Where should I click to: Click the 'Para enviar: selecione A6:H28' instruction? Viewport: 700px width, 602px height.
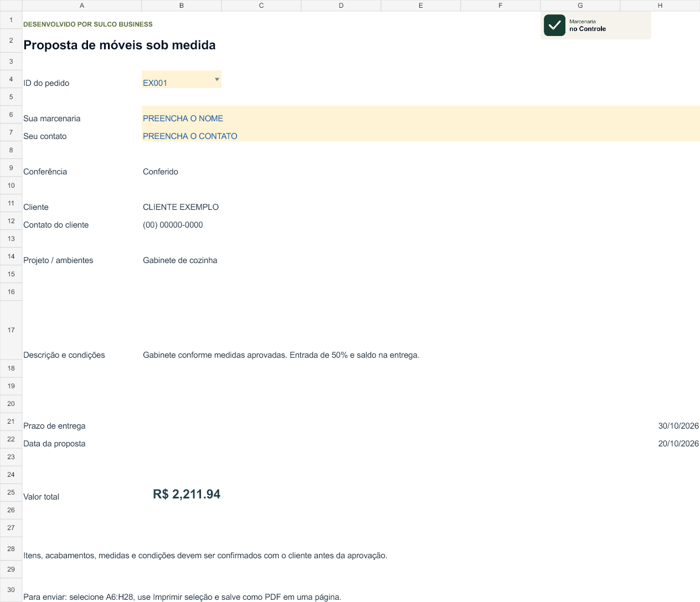(182, 597)
